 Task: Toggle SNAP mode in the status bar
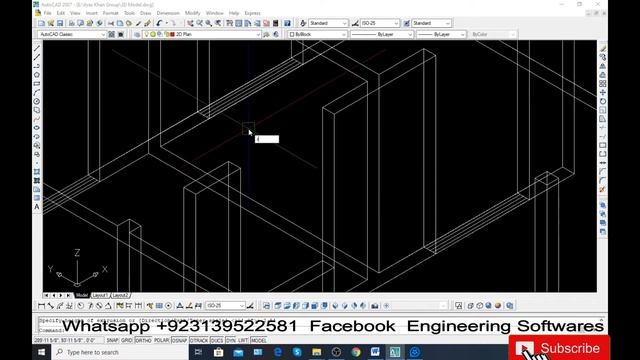point(112,340)
